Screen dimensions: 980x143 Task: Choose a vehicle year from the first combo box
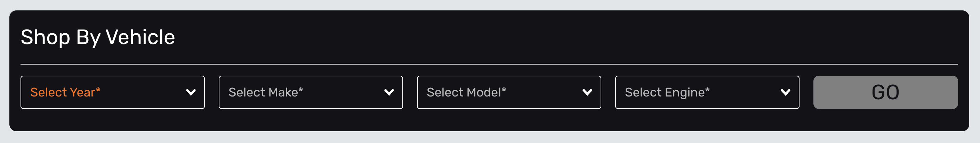[x=113, y=92]
